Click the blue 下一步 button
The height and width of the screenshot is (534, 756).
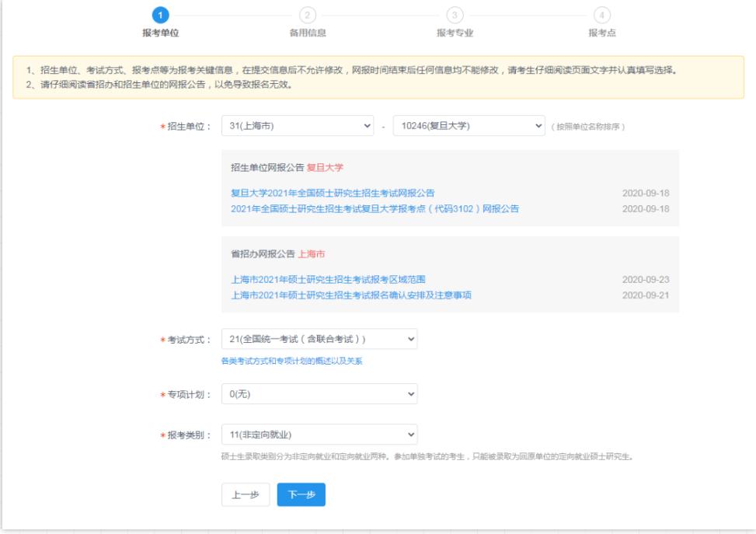pos(301,495)
